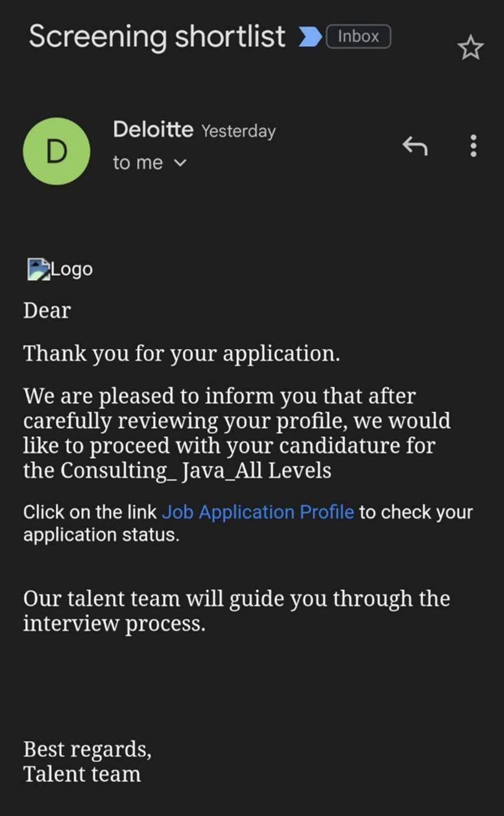Open the three-dot more options menu

point(473,146)
